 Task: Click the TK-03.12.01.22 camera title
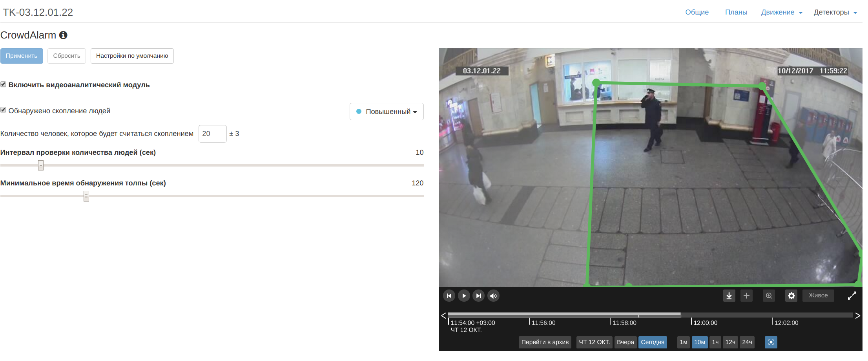[x=38, y=12]
